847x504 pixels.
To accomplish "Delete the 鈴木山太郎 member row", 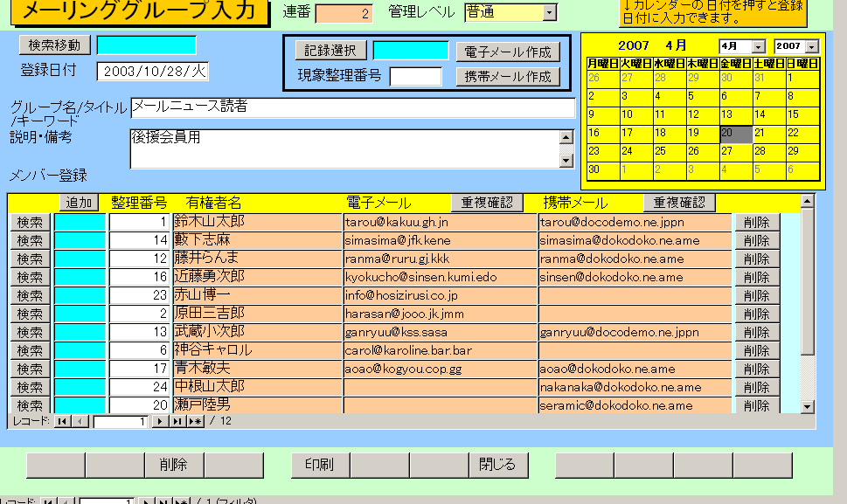I will [x=756, y=223].
